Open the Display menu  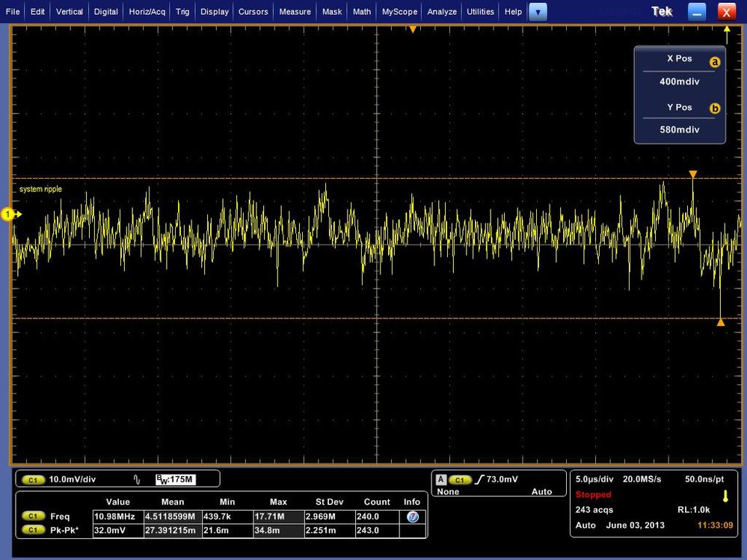tap(215, 11)
